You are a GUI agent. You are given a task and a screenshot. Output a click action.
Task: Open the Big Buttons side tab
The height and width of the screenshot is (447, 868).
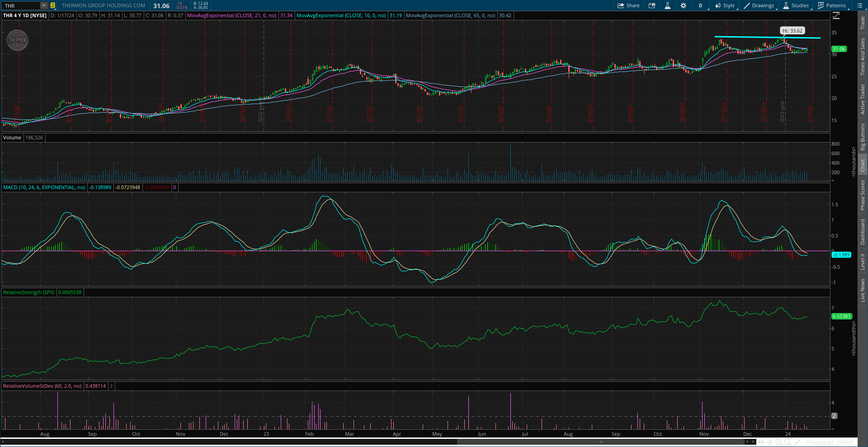863,137
